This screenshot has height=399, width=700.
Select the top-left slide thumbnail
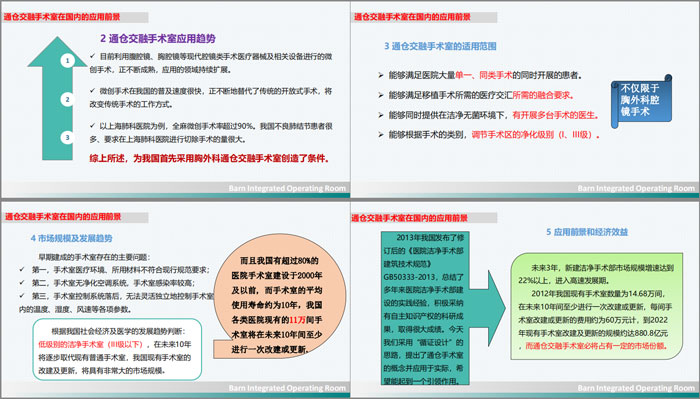click(175, 100)
